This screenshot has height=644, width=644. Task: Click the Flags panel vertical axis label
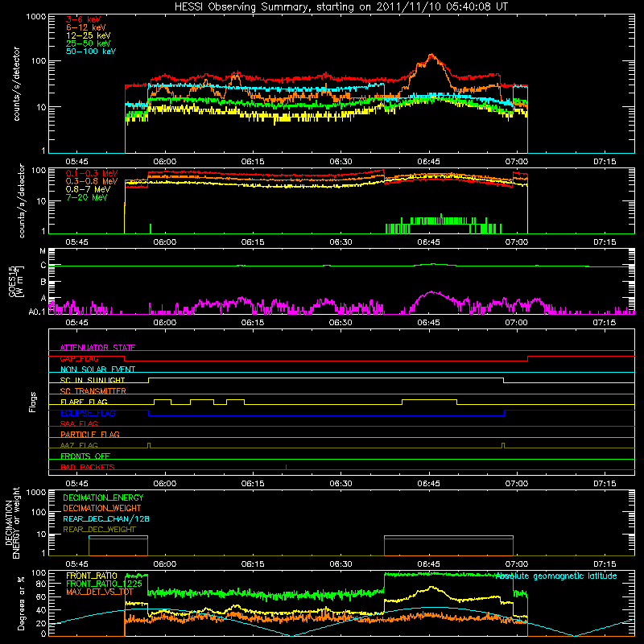coord(33,402)
